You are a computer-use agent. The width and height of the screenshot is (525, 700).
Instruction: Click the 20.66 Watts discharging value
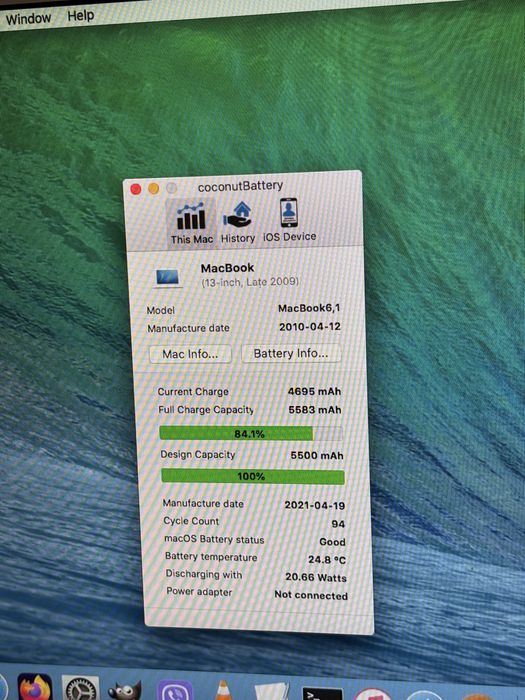(316, 577)
